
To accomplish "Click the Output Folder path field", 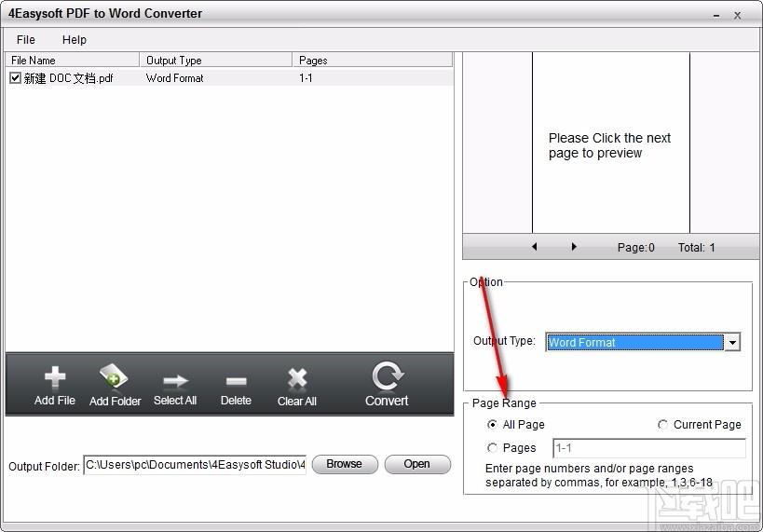I will point(195,465).
